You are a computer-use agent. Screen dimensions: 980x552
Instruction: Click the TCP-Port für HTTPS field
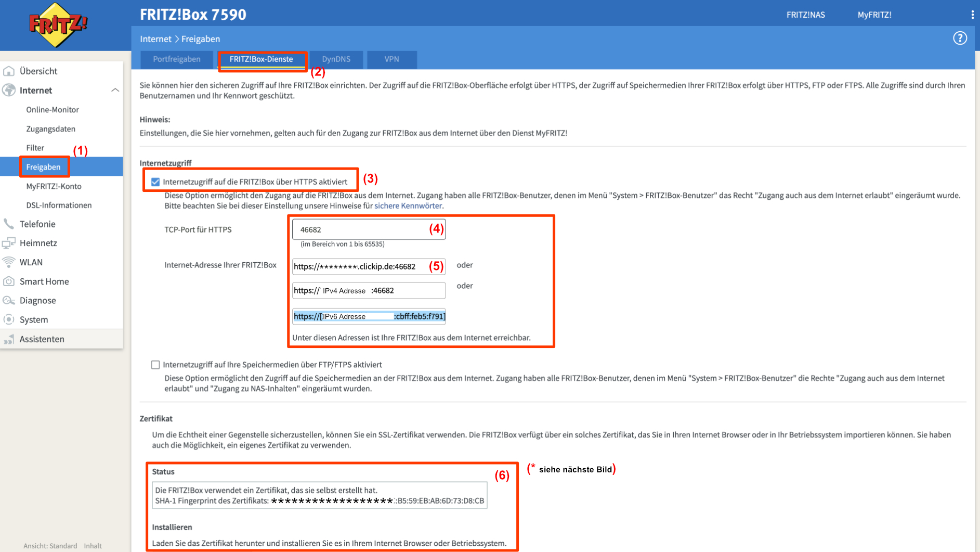click(x=369, y=229)
